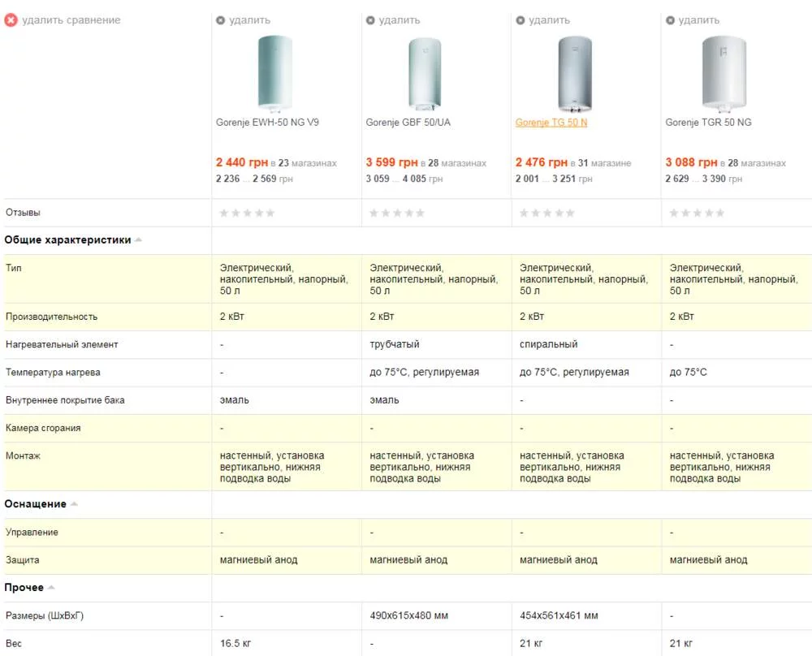Viewport: 812px width, 656px height.
Task: Click the Gorenje GBF 50/UA water heater image
Action: (424, 73)
